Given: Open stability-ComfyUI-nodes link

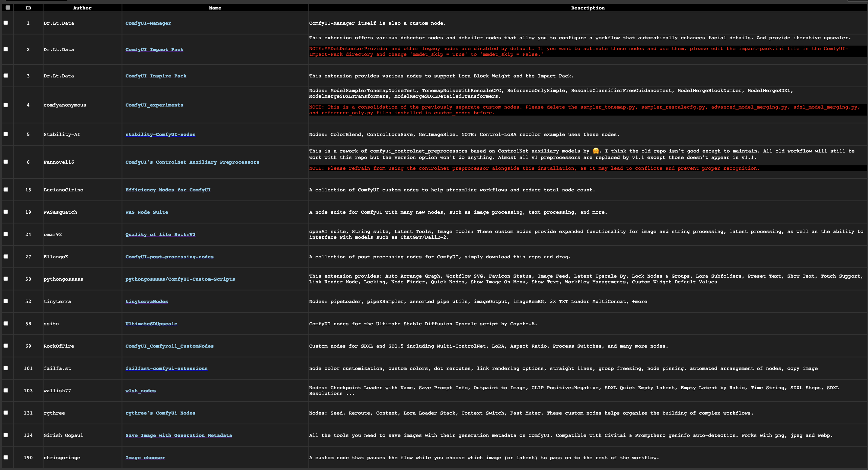Looking at the screenshot, I should (160, 135).
